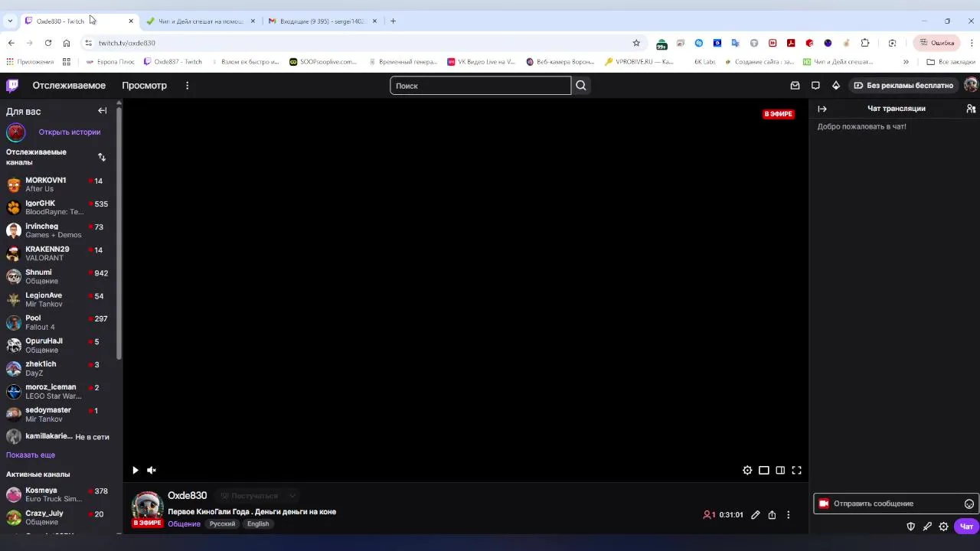980x551 pixels.
Task: Collapse the chat panel arrow
Action: pos(822,109)
